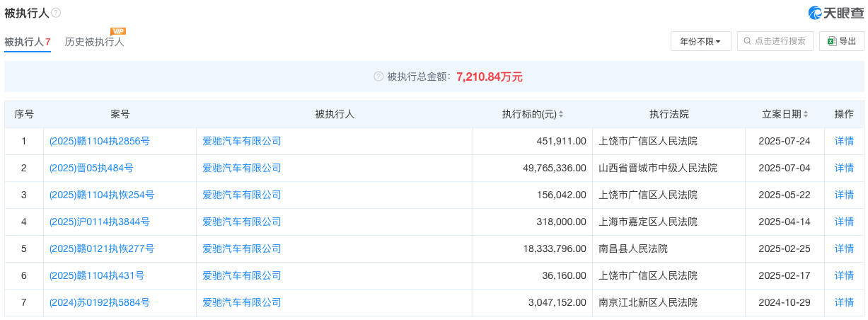Open case (2025)晋05执484号

91,168
